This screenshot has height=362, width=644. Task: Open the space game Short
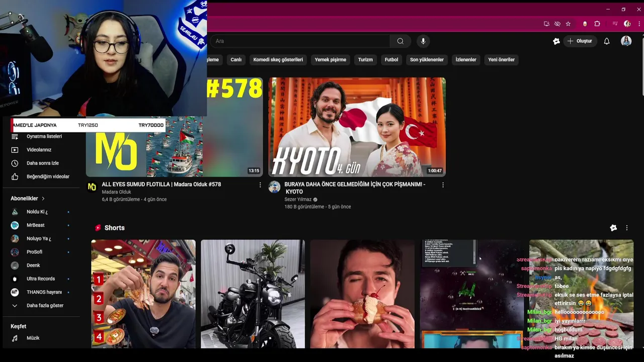pos(472,294)
